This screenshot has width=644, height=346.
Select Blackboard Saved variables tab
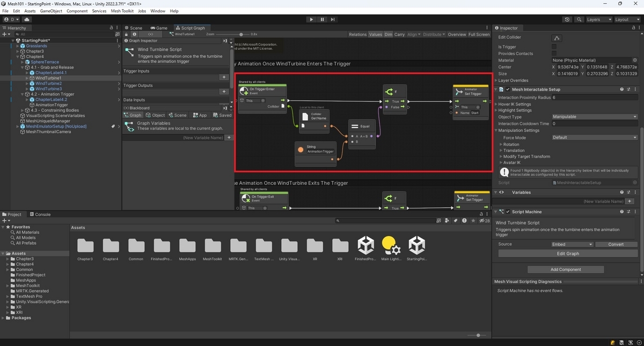tap(222, 115)
